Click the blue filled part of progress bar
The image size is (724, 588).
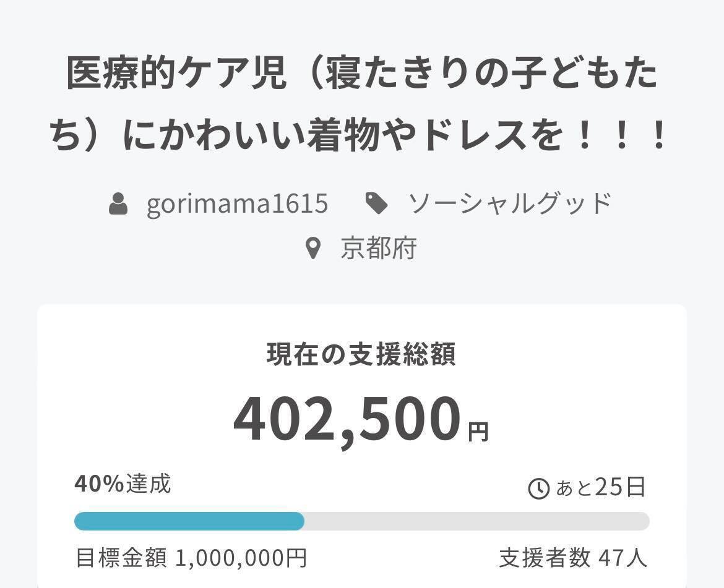189,521
